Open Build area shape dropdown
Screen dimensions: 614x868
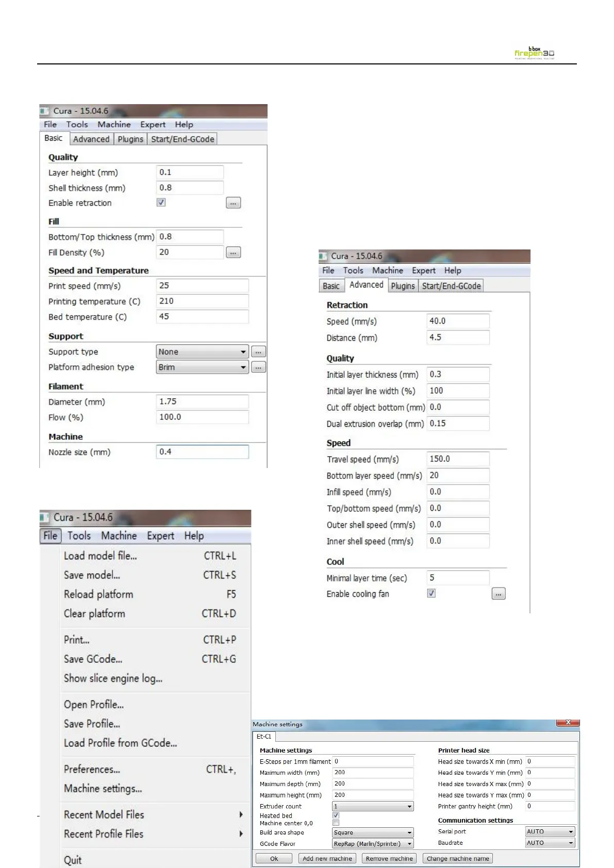coord(373,832)
